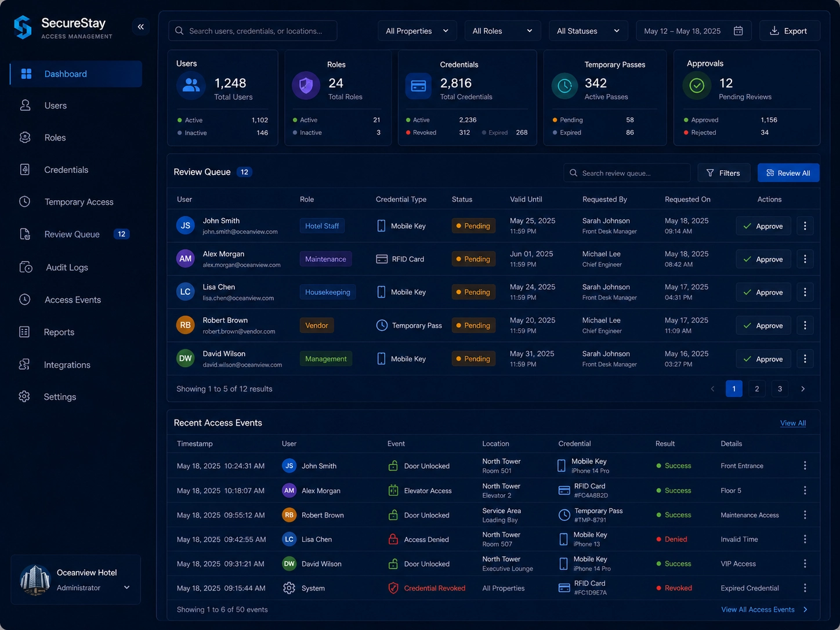Open the All Roles dropdown
The width and height of the screenshot is (840, 630).
point(502,31)
